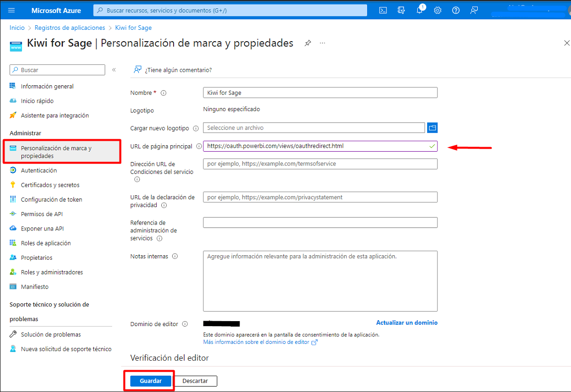Select Personalización de marca y propiedades
The width and height of the screenshot is (571, 392).
[x=62, y=152]
